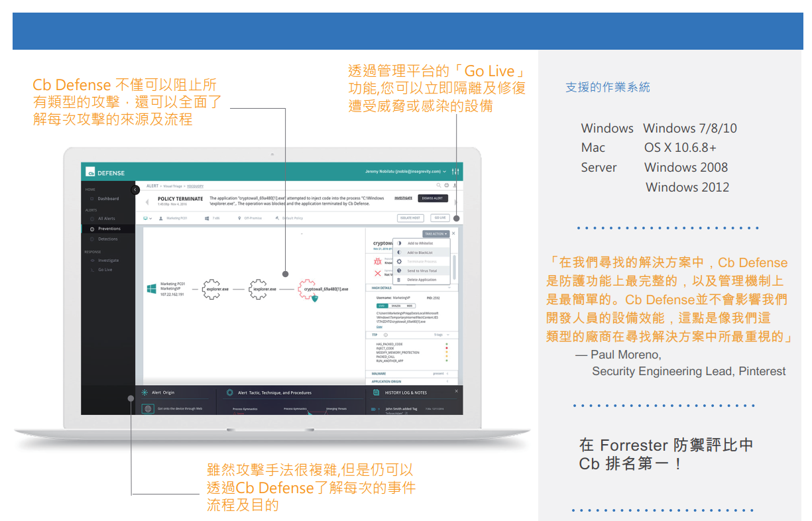Click the Alert Origin snowflake icon

145,392
